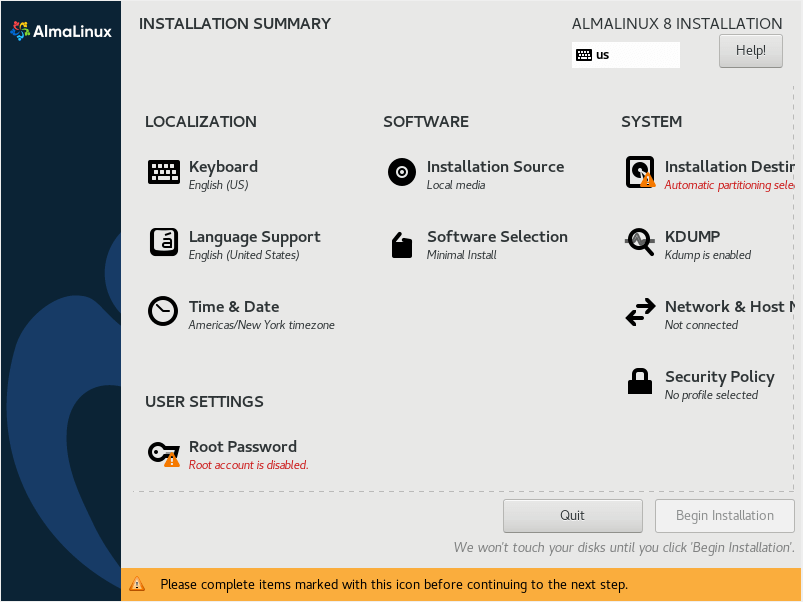Open the Language Support icon

click(x=164, y=242)
